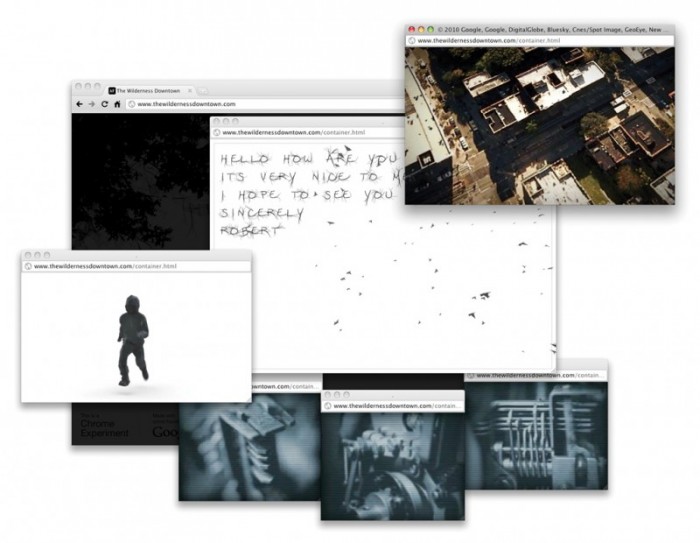This screenshot has width=700, height=543.
Task: Click address bar of right engine window
Action: [536, 376]
